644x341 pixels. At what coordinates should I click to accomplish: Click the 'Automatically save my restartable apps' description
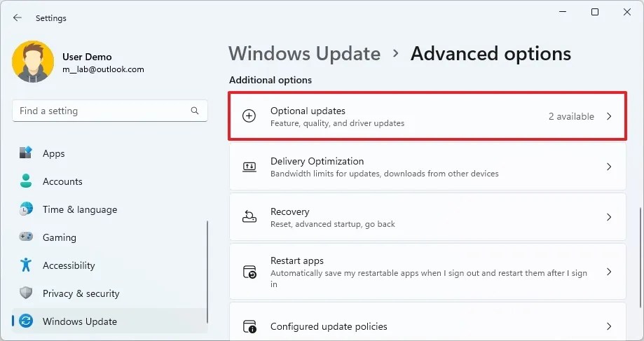click(429, 279)
